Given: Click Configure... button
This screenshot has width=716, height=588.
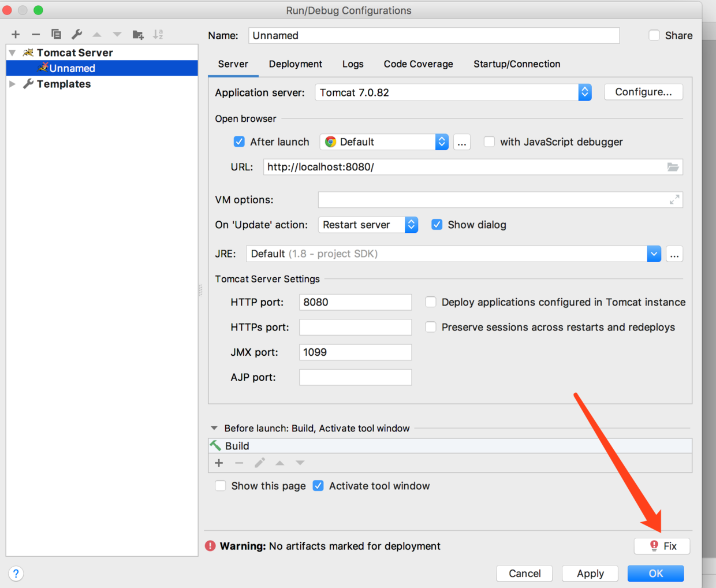Looking at the screenshot, I should tap(643, 92).
